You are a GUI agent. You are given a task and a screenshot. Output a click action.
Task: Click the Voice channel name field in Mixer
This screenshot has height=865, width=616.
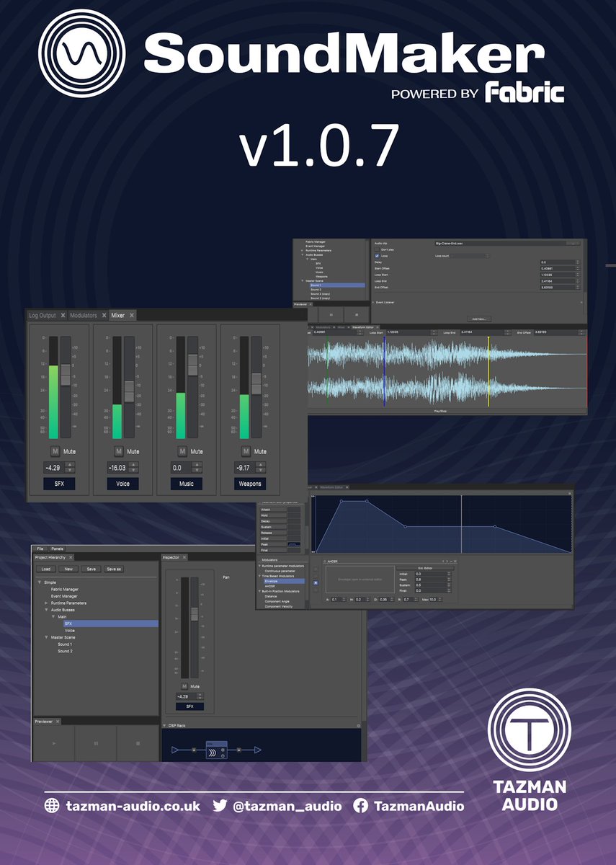point(123,484)
